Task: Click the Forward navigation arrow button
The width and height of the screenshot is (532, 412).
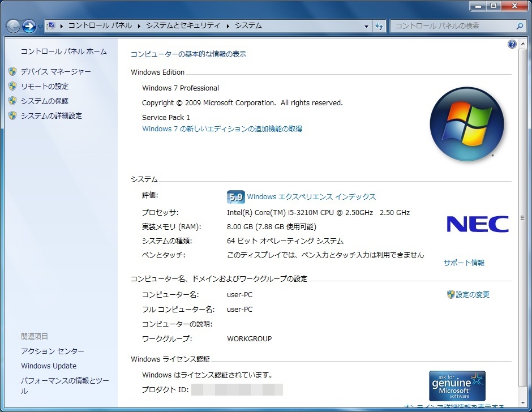Action: tap(29, 26)
